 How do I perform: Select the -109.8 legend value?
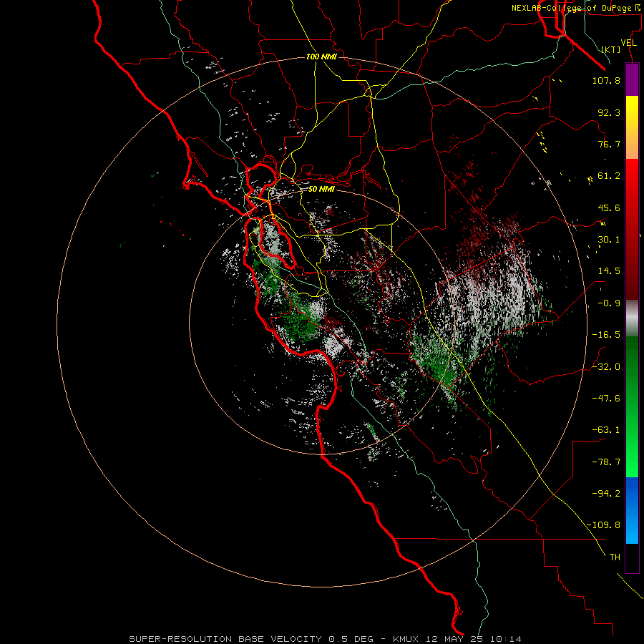(604, 525)
